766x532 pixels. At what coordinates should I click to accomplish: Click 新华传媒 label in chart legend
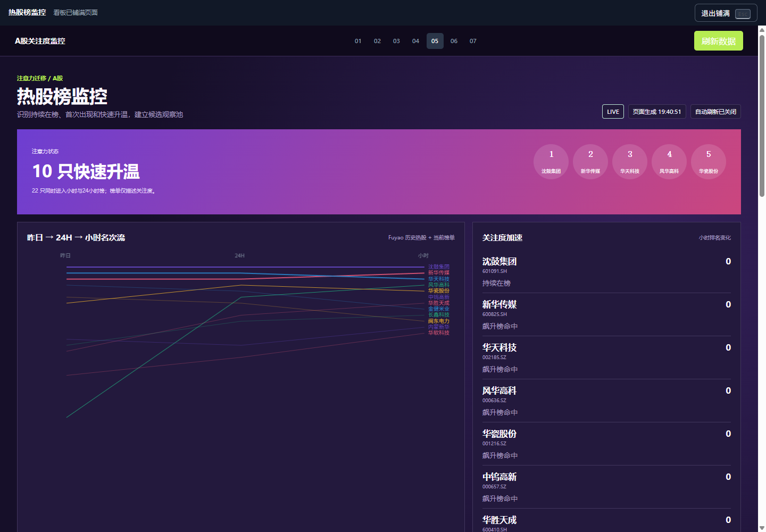tap(439, 273)
